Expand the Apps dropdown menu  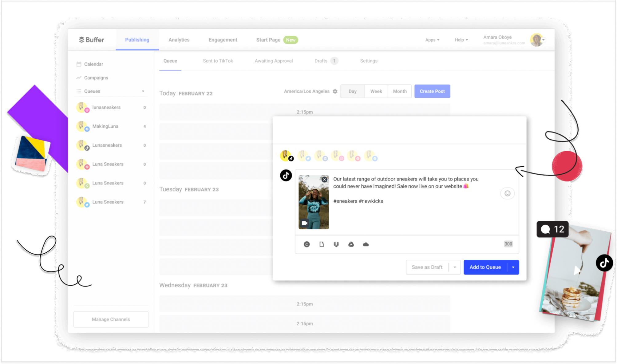(x=432, y=40)
